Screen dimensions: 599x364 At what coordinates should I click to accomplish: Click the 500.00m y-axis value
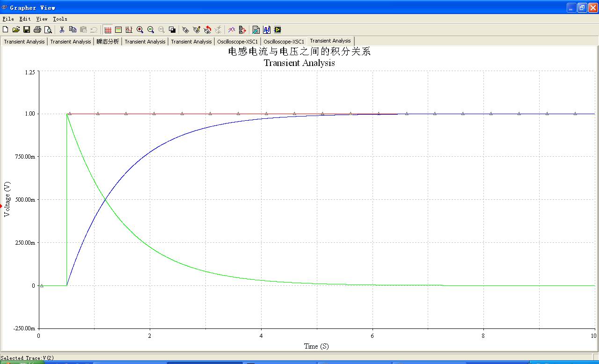[25, 200]
